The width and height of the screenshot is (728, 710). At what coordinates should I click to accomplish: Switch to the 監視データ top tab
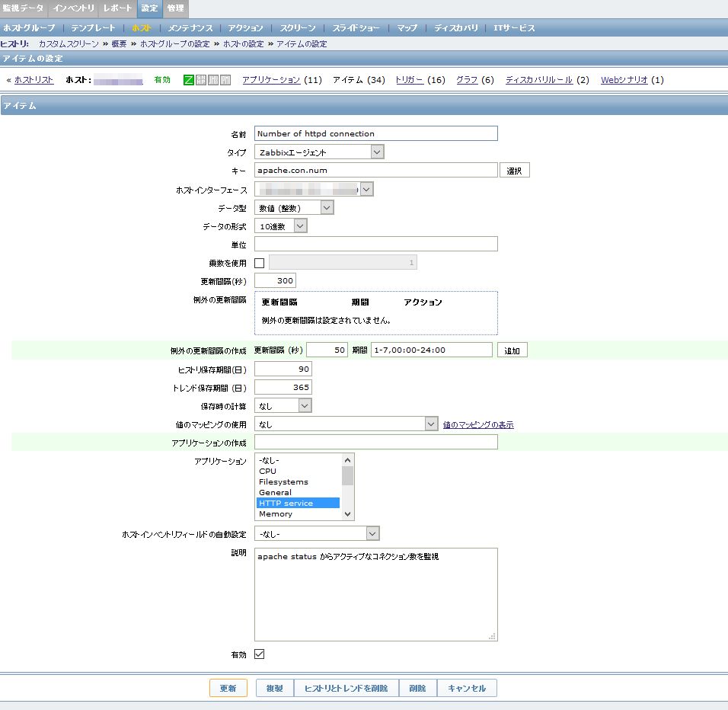pos(24,8)
